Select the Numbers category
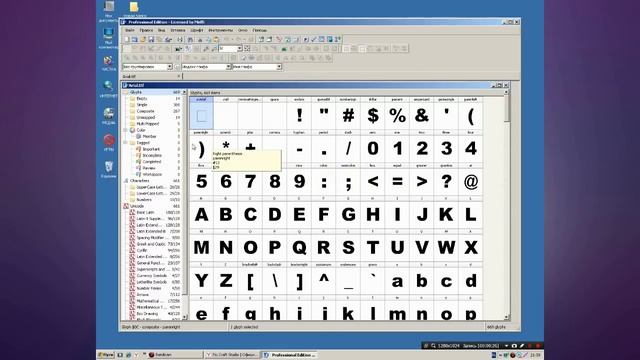This screenshot has width=640, height=360. 144,200
